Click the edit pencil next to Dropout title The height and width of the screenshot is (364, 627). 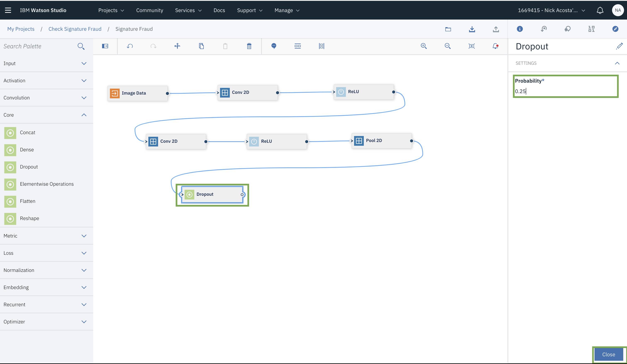(619, 46)
